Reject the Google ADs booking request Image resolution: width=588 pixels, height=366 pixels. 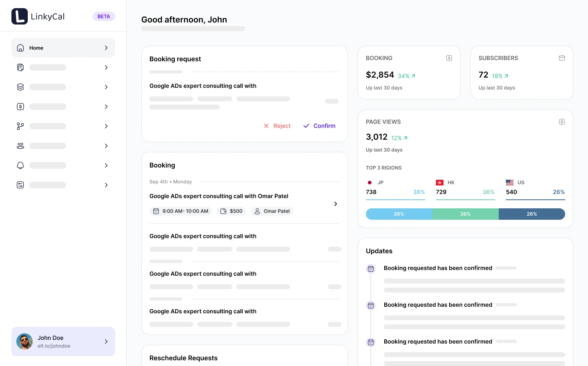pyautogui.click(x=277, y=126)
